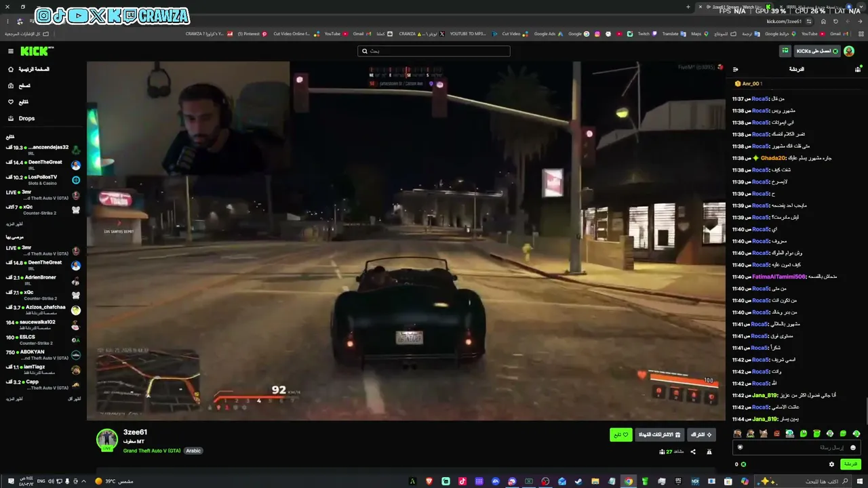Image resolution: width=868 pixels, height=488 pixels.
Task: Collapse the chat panel arrow icon
Action: (x=736, y=69)
